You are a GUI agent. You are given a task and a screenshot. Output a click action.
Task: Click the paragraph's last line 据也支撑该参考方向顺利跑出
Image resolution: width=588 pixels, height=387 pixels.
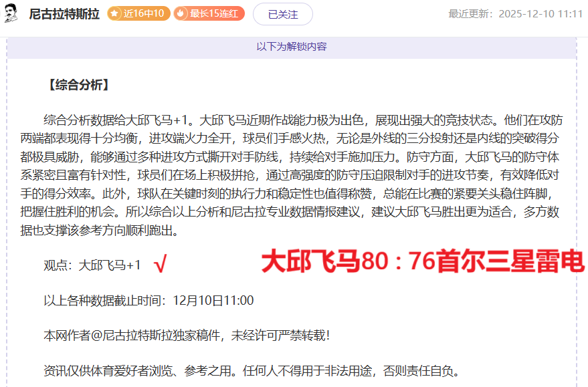coord(112,231)
